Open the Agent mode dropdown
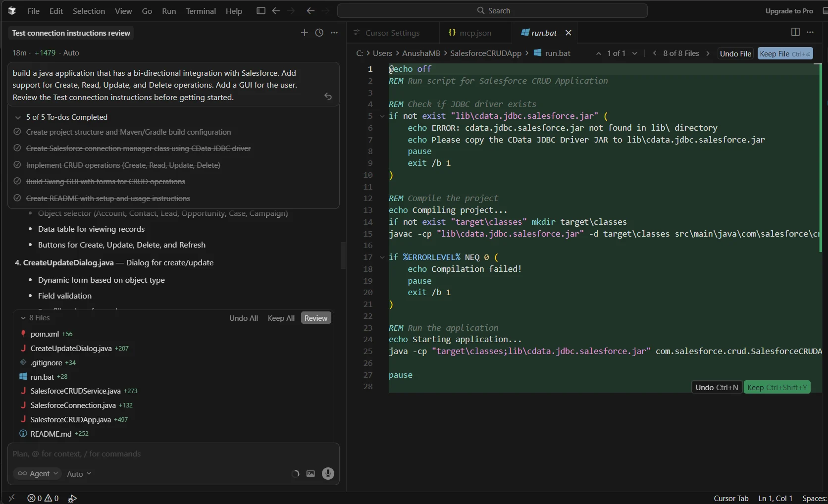Image resolution: width=828 pixels, height=504 pixels. [38, 474]
